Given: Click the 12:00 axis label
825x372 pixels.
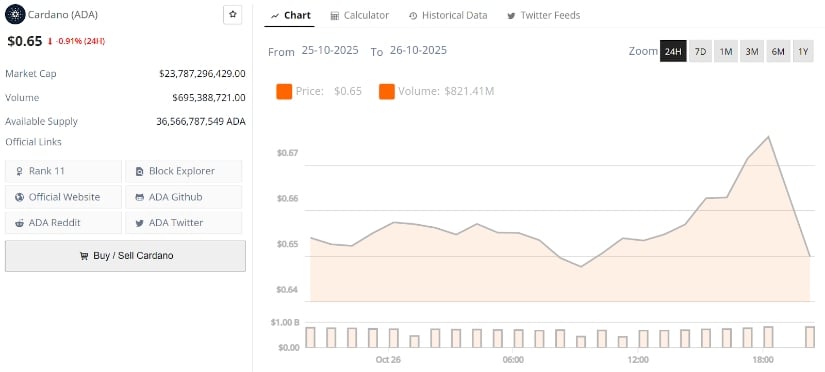Looking at the screenshot, I should pos(638,360).
